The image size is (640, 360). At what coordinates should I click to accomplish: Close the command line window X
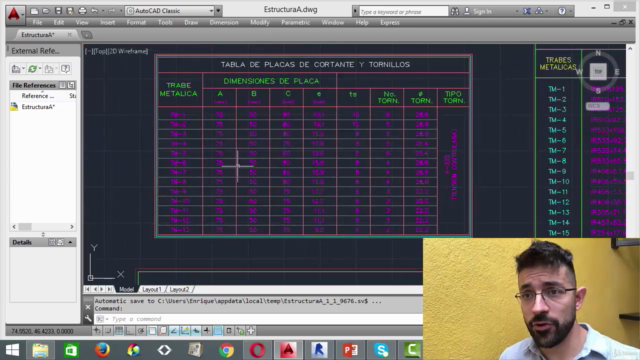click(x=88, y=307)
